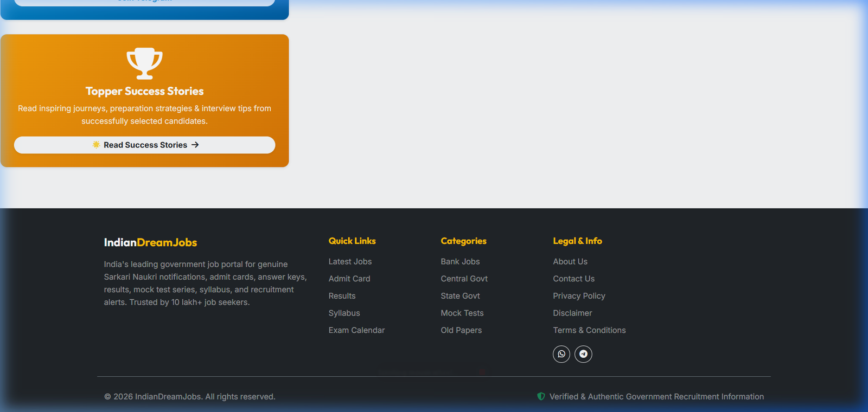868x412 pixels.
Task: Open the Old Papers link
Action: click(x=461, y=330)
